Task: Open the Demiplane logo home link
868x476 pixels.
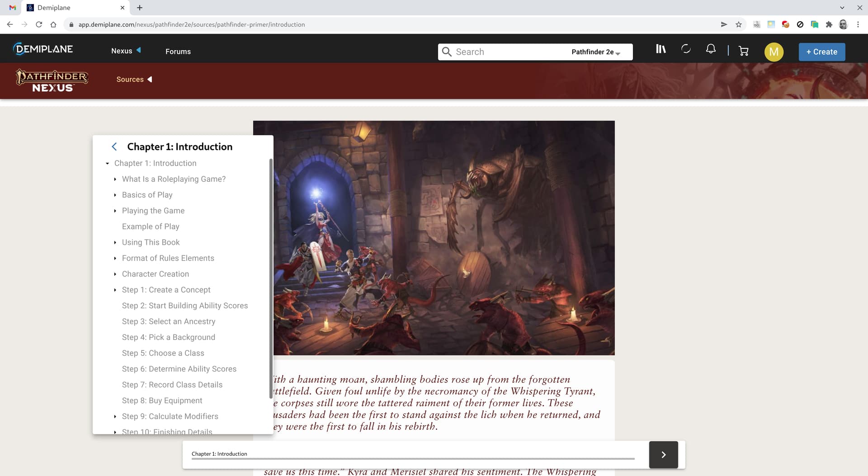Action: [43, 49]
